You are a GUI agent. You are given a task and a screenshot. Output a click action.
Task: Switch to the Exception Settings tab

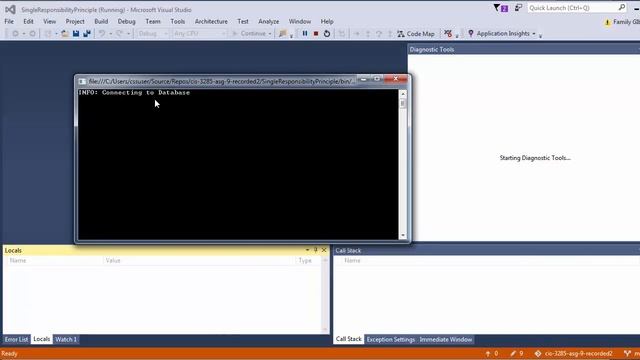pyautogui.click(x=390, y=339)
